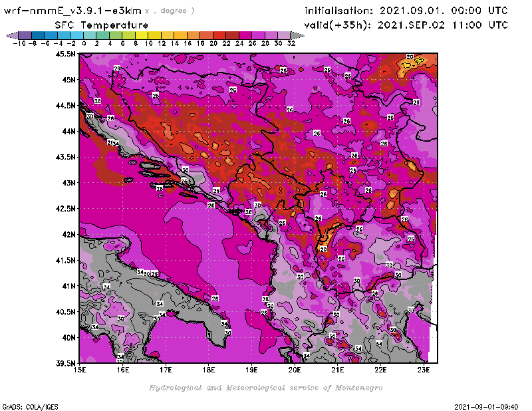Pick the yellow 8 to 10 legend swatch

[142, 35]
